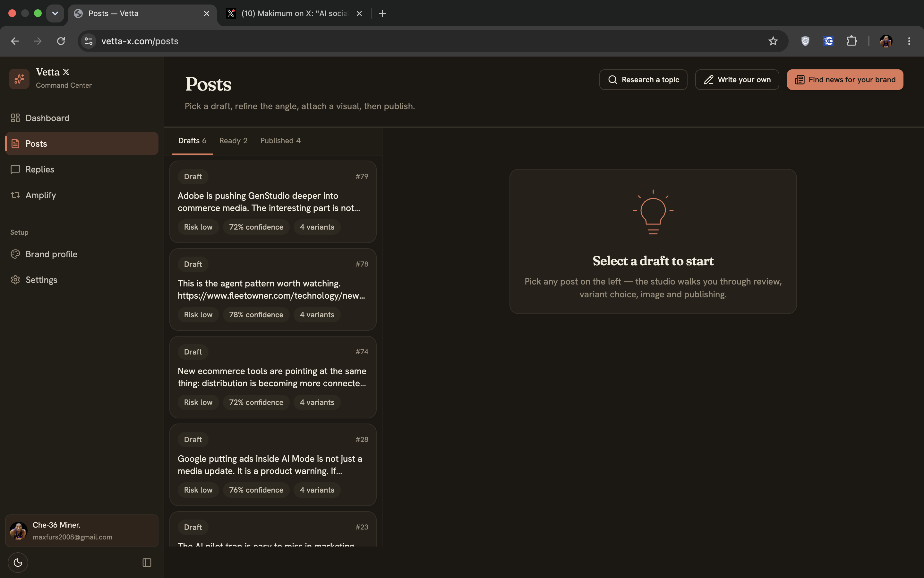Bookmark this page with the star
Screen dimensions: 924x578
[x=773, y=41]
